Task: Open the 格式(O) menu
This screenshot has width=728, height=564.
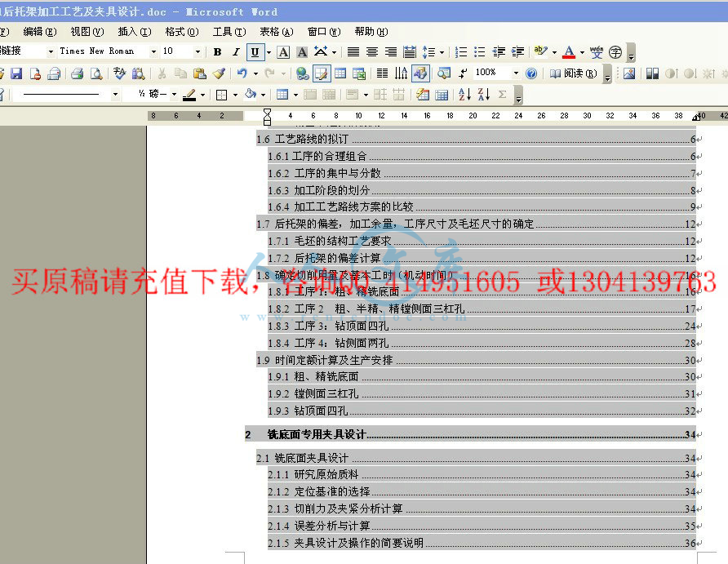Action: tap(182, 32)
